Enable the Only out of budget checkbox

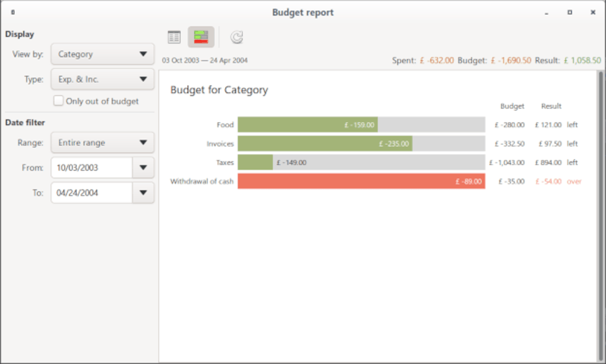tap(58, 101)
